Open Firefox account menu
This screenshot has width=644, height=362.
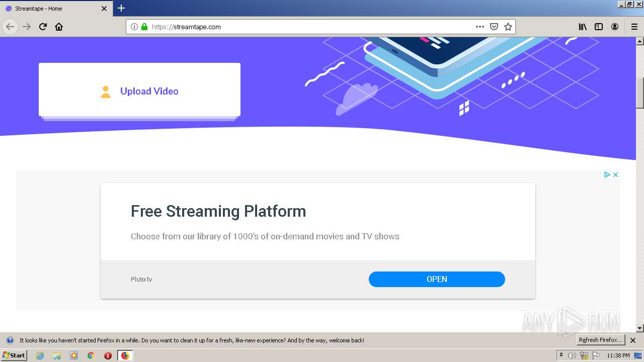point(615,27)
